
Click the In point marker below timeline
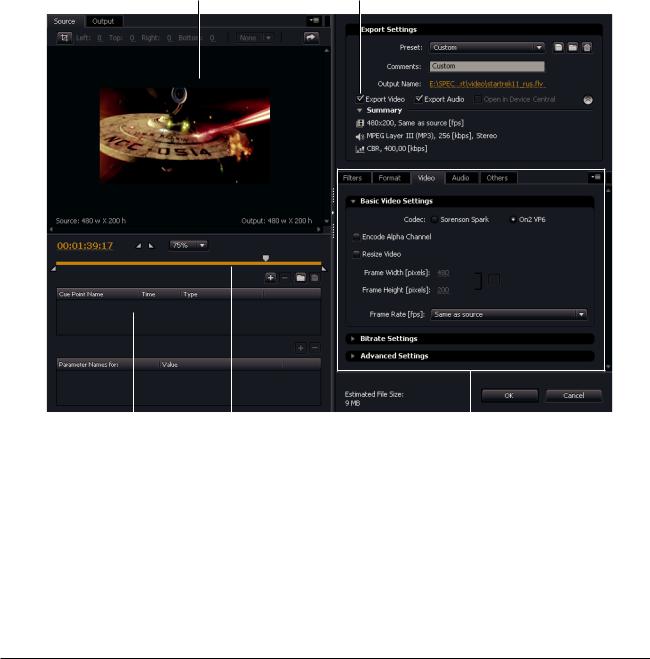click(53, 269)
